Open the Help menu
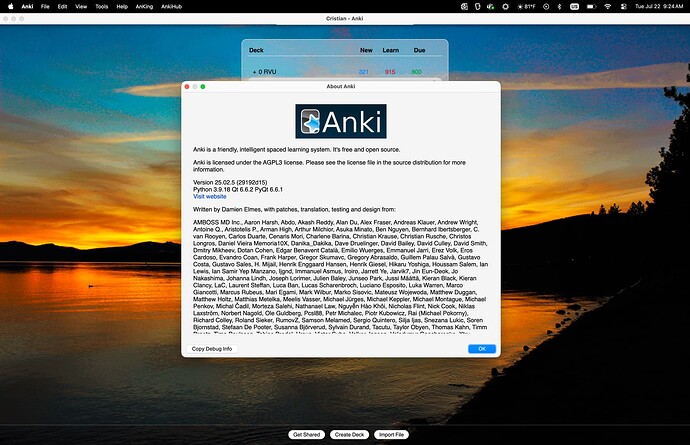Image resolution: width=690 pixels, height=445 pixels. (x=122, y=7)
